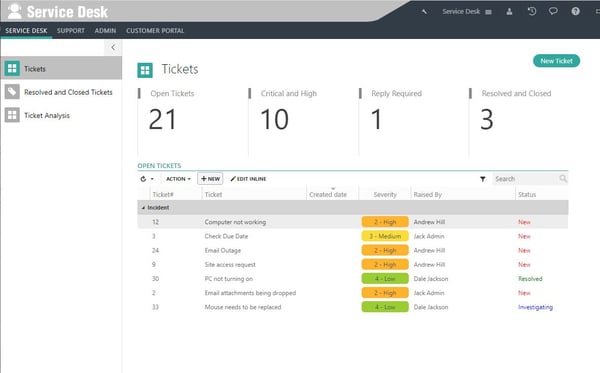The height and width of the screenshot is (373, 600).
Task: Click the Service Desk logo icon
Action: (x=15, y=11)
